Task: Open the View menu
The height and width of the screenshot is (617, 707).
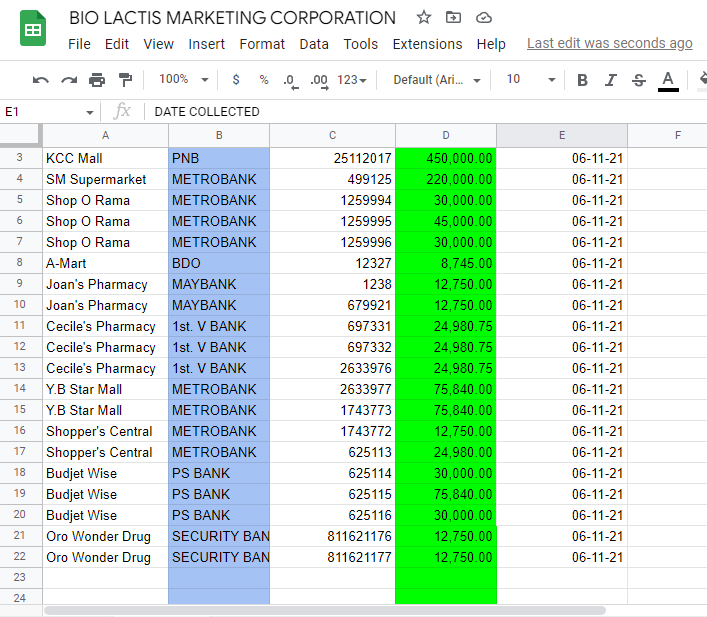Action: [x=159, y=44]
